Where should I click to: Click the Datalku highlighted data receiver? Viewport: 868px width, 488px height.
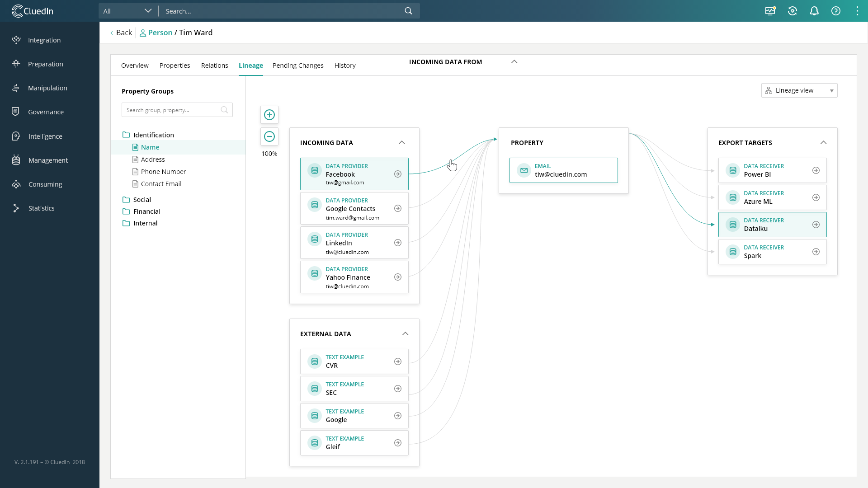[x=773, y=225]
